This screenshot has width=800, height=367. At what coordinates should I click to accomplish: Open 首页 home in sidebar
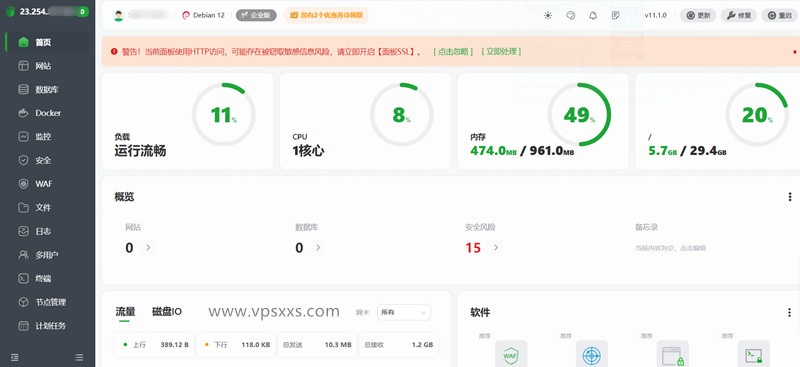[x=47, y=42]
